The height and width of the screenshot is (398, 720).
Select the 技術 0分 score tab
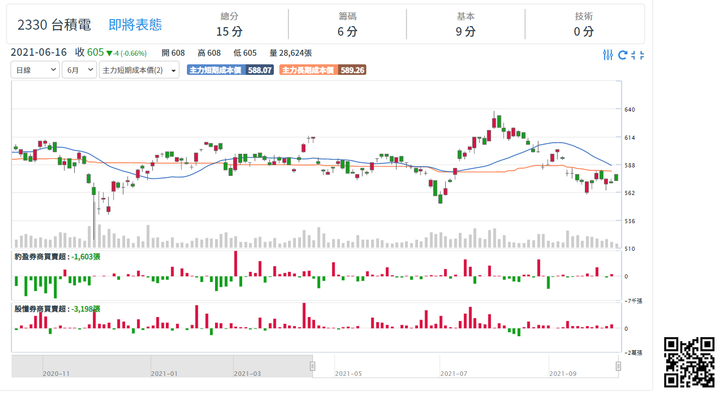click(x=584, y=25)
